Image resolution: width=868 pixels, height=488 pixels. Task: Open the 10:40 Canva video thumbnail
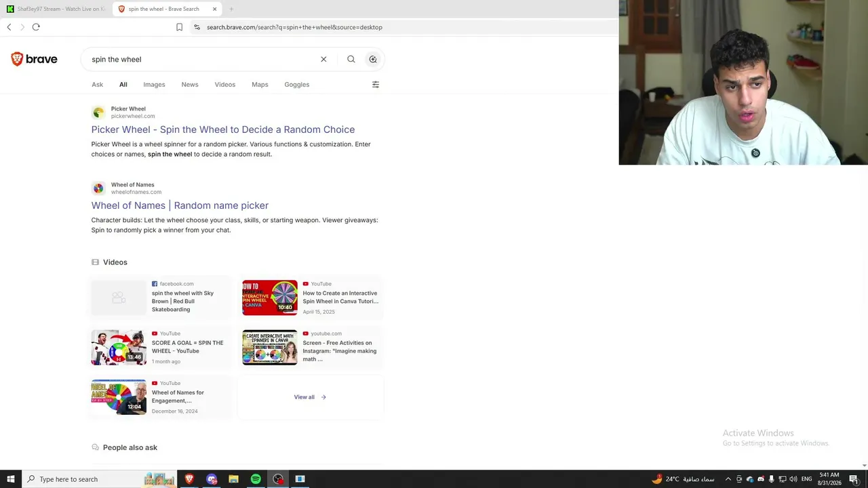[270, 298]
